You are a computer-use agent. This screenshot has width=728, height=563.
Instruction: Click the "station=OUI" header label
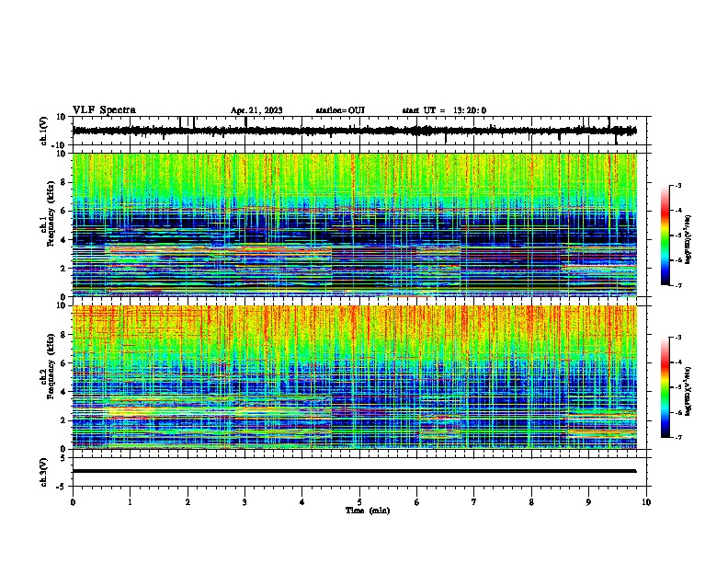pyautogui.click(x=340, y=110)
